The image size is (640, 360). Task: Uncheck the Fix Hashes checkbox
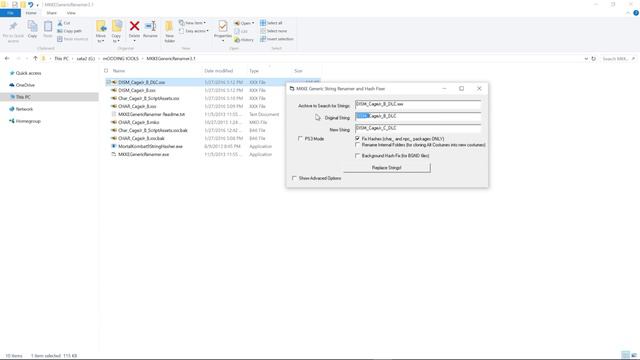pos(358,139)
